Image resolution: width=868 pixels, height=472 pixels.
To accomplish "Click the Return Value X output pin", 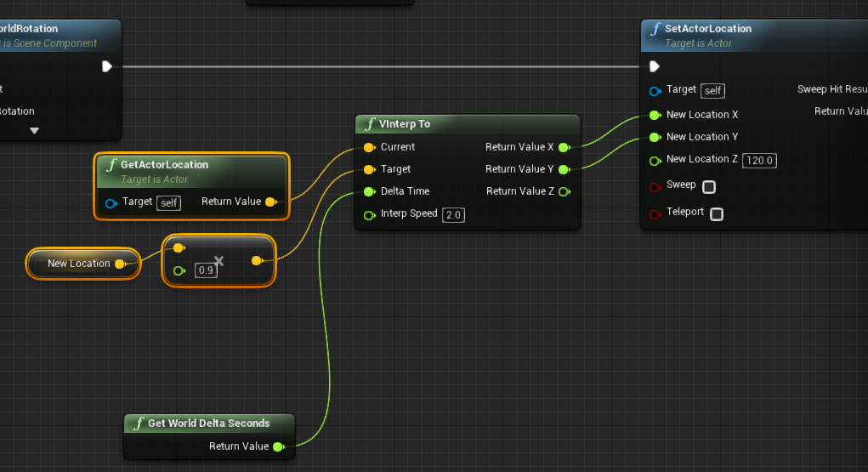I will coord(564,147).
